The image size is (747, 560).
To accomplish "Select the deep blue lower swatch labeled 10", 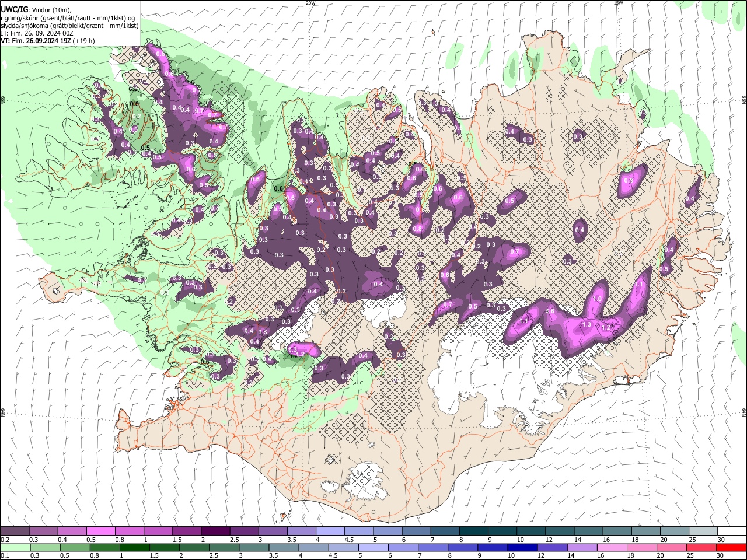I will click(x=522, y=547).
